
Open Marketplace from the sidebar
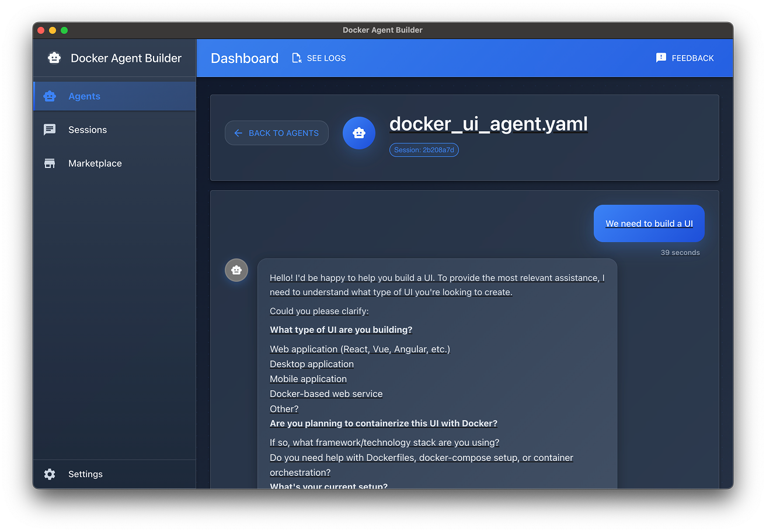point(95,163)
